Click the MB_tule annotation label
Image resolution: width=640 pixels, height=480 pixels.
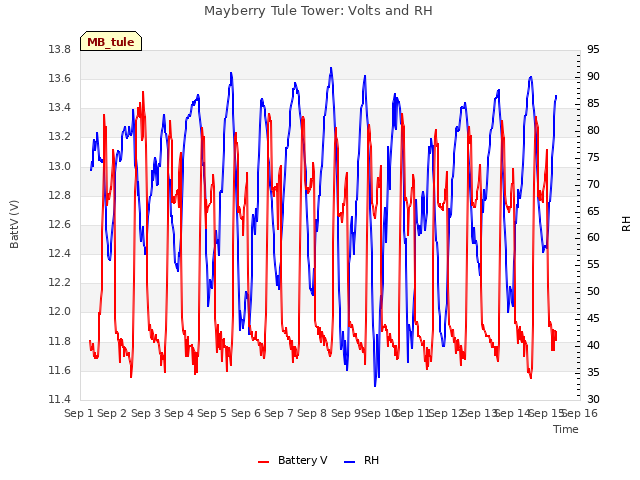tap(111, 42)
